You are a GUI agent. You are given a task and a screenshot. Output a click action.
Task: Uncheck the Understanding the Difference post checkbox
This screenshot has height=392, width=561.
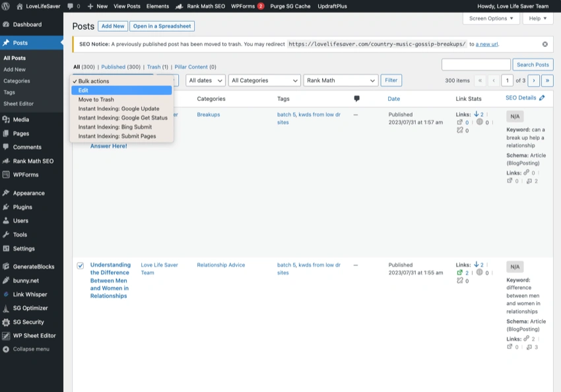[81, 265]
